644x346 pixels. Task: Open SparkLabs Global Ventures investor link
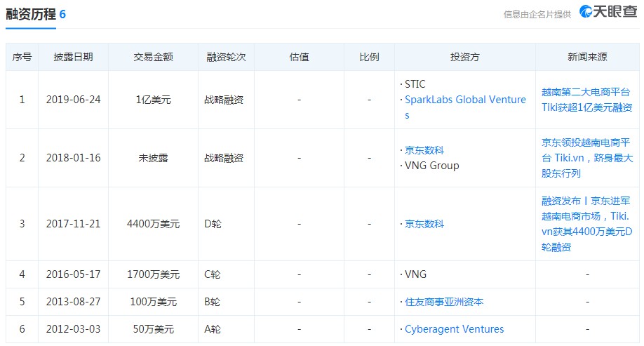pyautogui.click(x=465, y=107)
